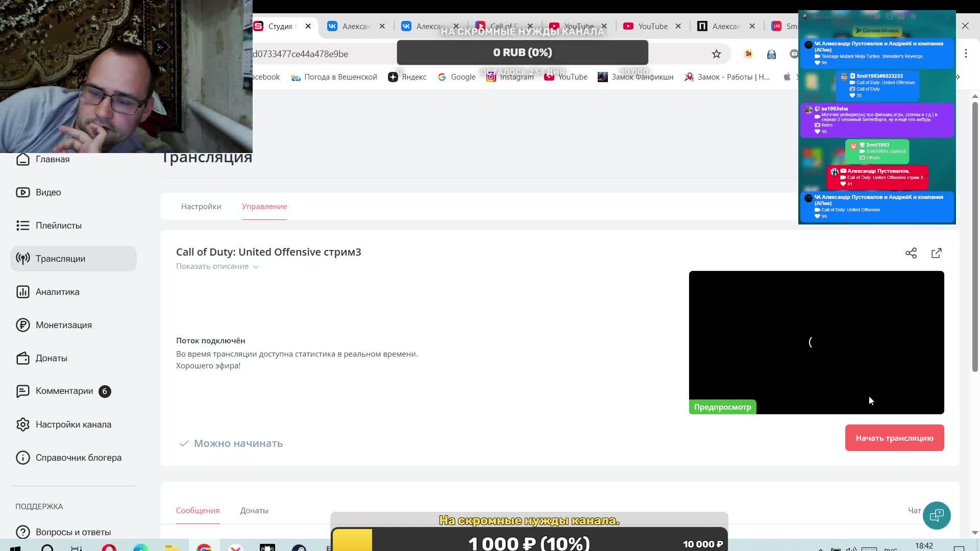Click the Предпросмотр video preview
The height and width of the screenshot is (551, 980).
[816, 342]
